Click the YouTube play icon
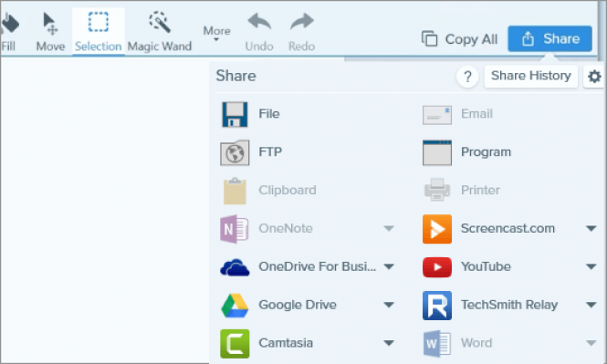Viewport: 607px width, 364px height. [437, 267]
